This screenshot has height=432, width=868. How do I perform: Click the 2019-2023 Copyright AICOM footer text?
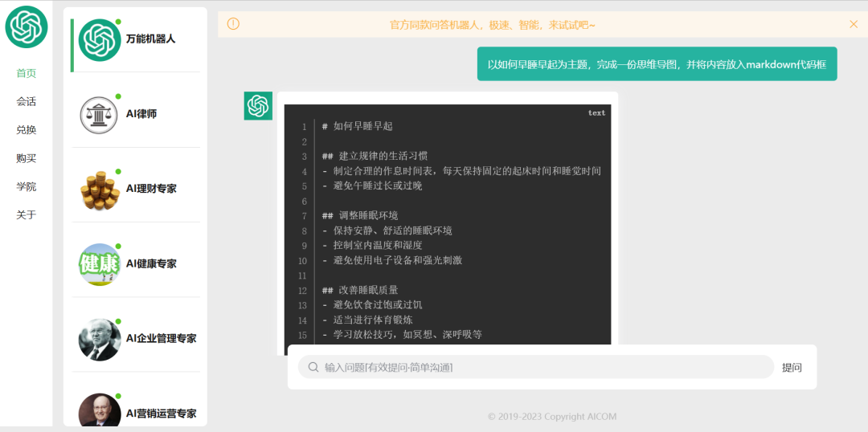tap(552, 417)
